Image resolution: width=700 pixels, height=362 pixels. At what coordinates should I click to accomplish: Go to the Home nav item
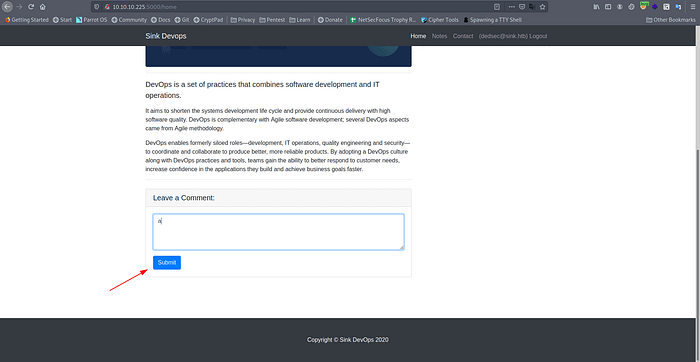click(418, 36)
